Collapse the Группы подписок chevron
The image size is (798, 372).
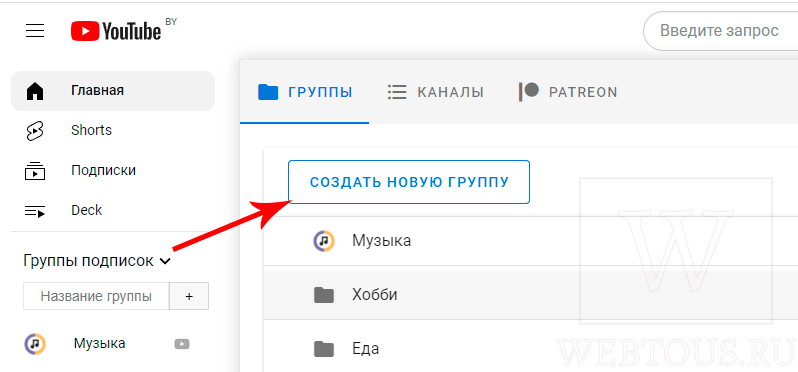pyautogui.click(x=165, y=262)
